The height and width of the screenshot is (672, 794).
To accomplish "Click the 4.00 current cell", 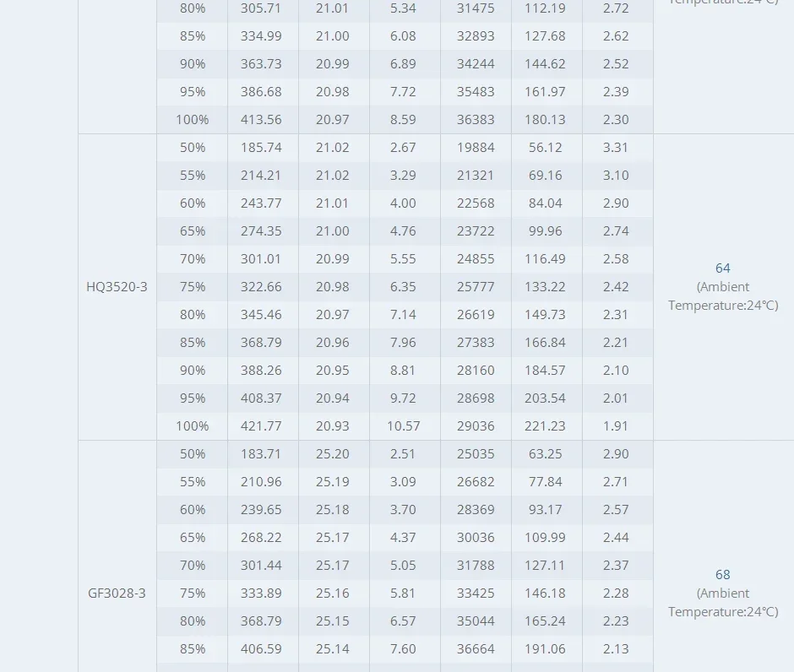I will tap(403, 203).
